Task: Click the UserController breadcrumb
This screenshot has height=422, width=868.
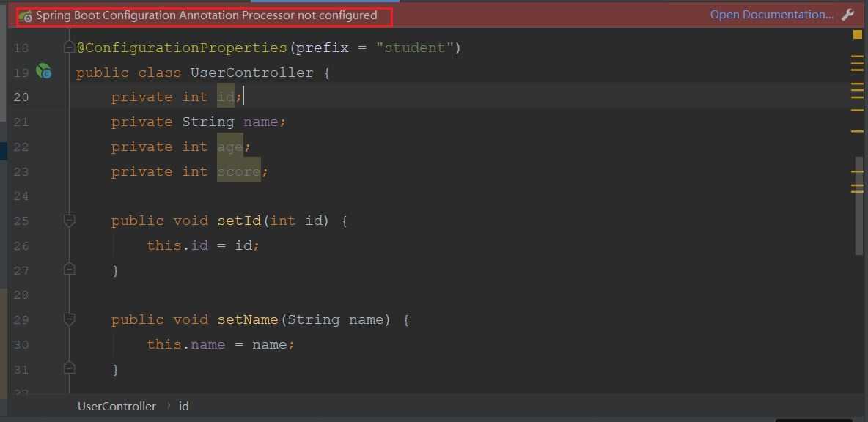Action: (117, 406)
